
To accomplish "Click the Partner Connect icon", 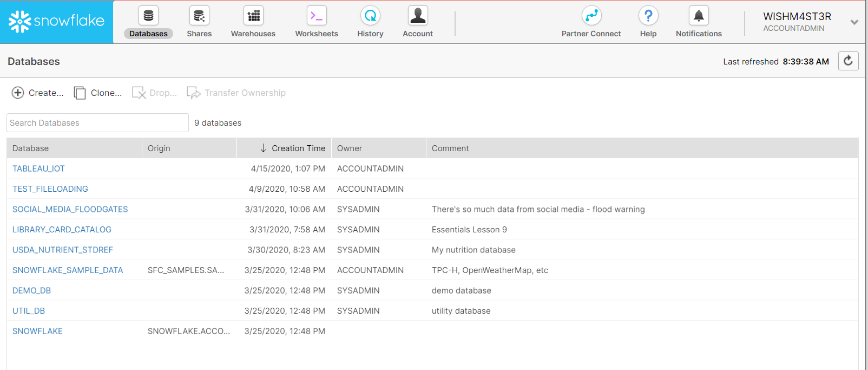I will (591, 16).
